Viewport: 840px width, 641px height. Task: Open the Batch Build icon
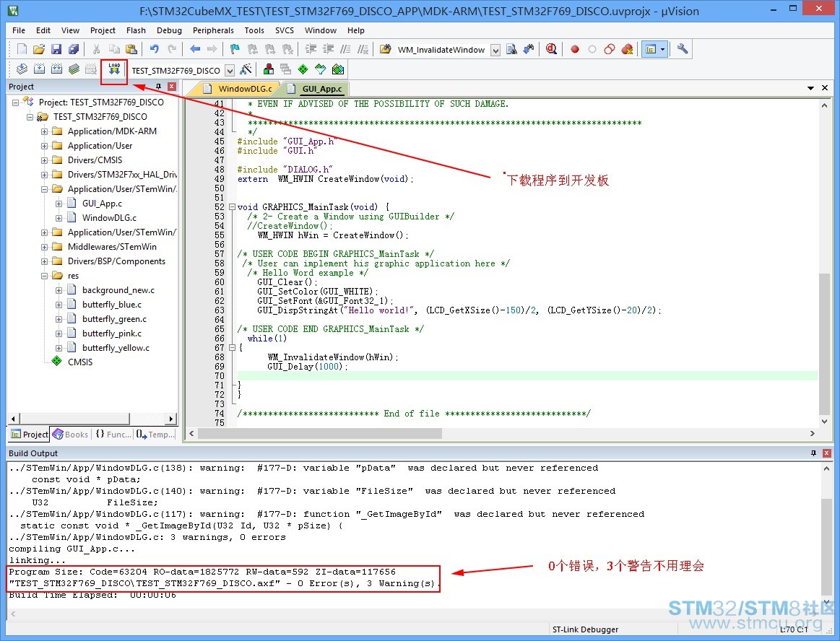point(74,69)
